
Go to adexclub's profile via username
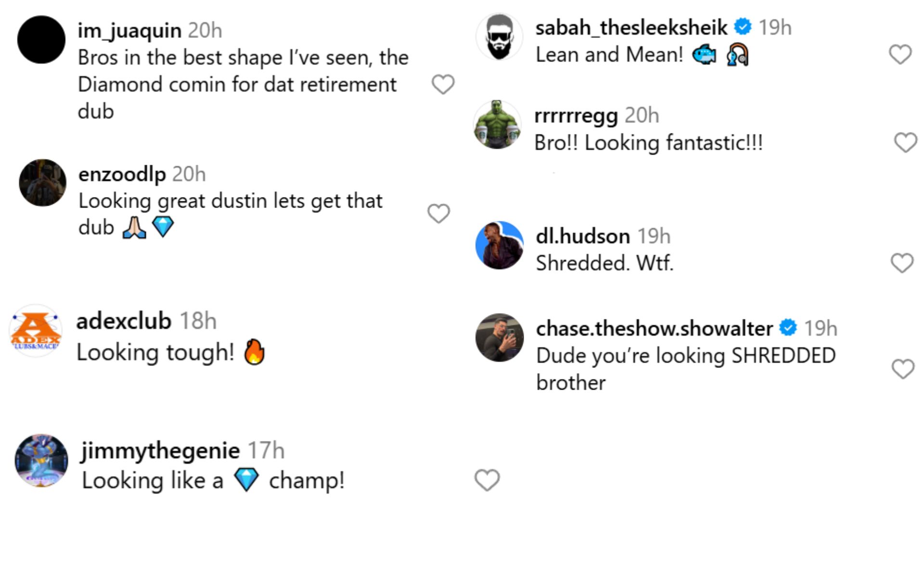pyautogui.click(x=124, y=321)
